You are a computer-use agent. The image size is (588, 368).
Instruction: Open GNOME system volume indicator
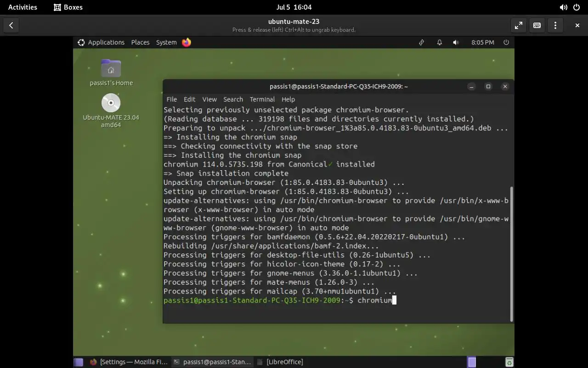click(x=563, y=7)
